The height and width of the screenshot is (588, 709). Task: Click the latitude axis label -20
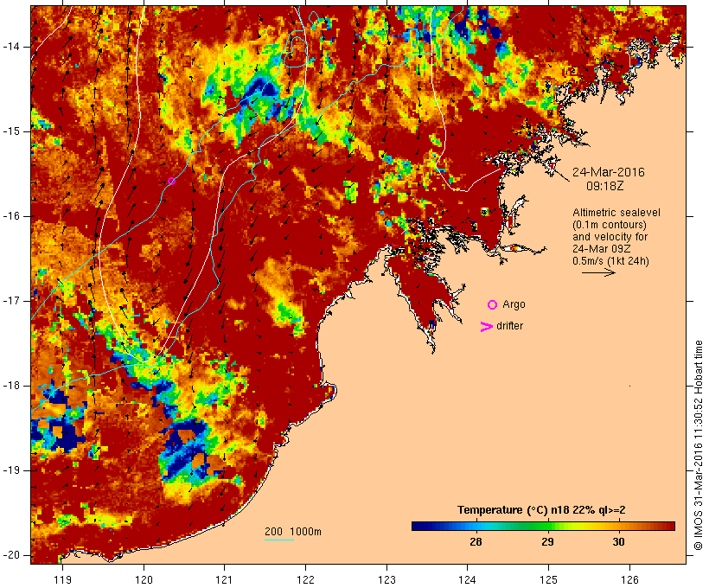pyautogui.click(x=11, y=555)
